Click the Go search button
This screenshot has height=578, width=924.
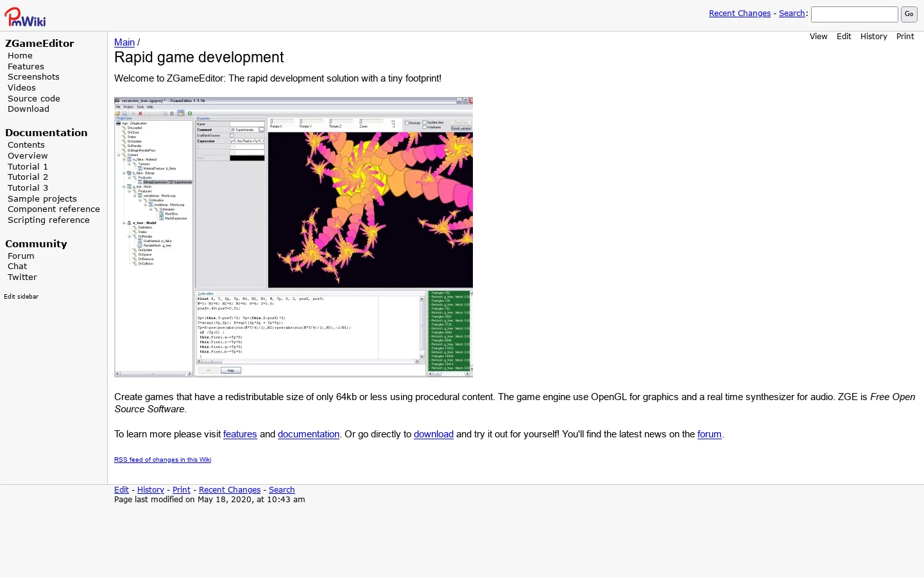909,14
